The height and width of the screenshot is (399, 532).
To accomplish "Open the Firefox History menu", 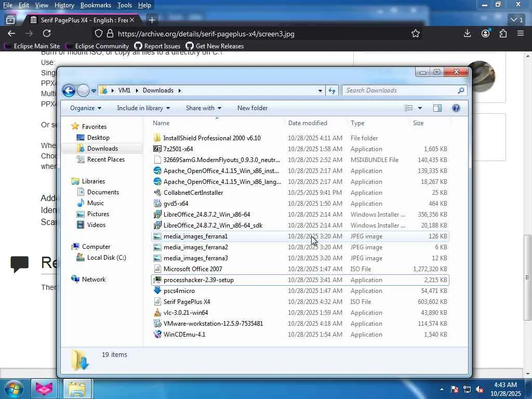I will point(64,5).
